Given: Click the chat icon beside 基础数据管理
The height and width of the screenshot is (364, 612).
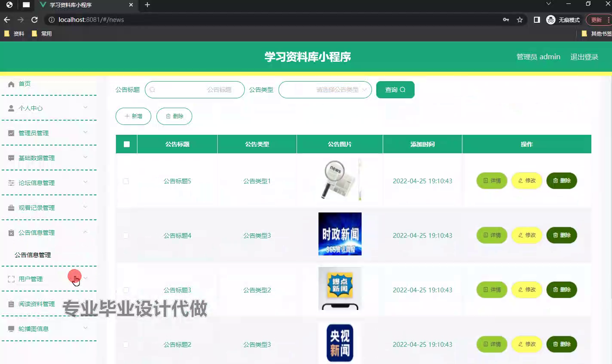Looking at the screenshot, I should tap(11, 158).
